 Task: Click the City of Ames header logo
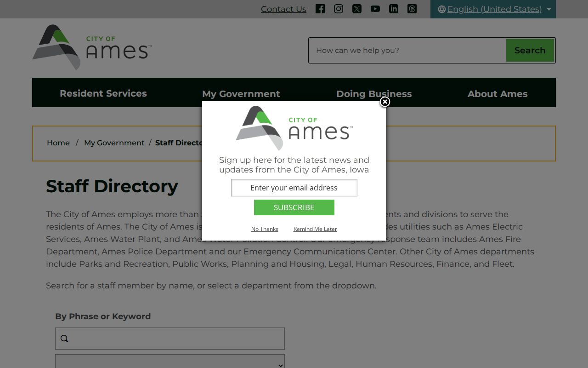(92, 47)
